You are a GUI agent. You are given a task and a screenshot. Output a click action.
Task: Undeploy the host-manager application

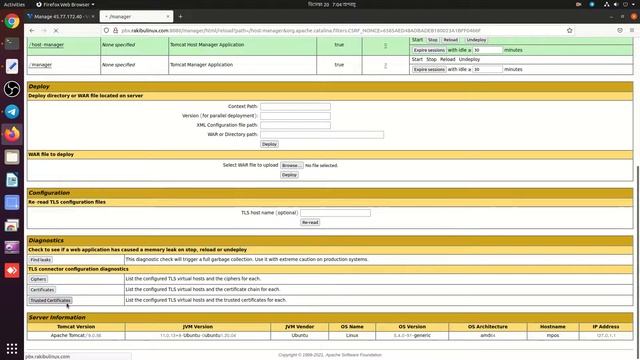coord(476,40)
